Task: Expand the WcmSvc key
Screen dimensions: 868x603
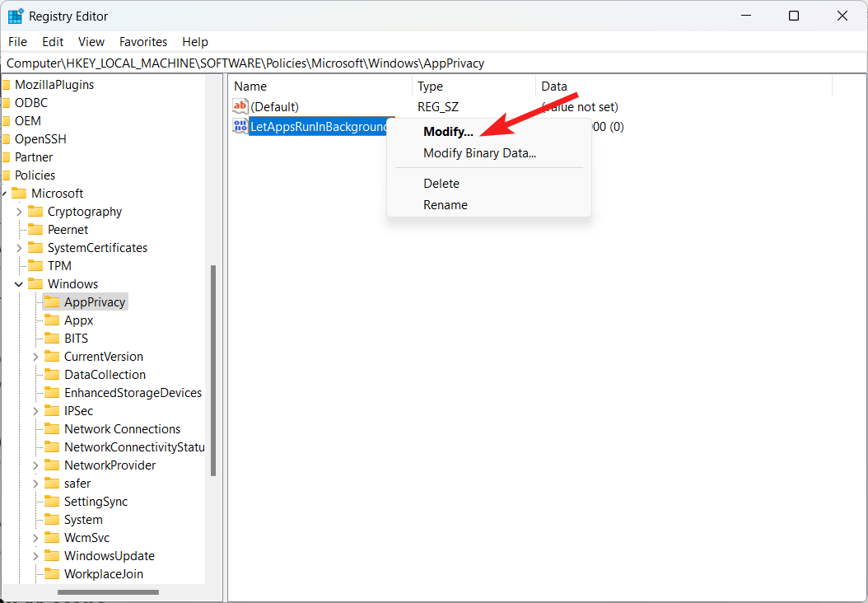Action: click(x=36, y=538)
